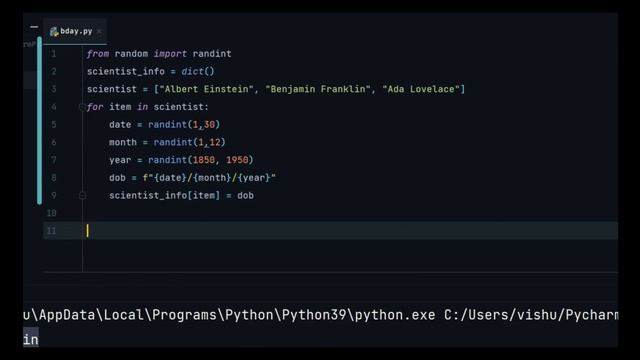Image resolution: width=640 pixels, height=360 pixels.
Task: Click line number 11 in the gutter
Action: coord(51,231)
